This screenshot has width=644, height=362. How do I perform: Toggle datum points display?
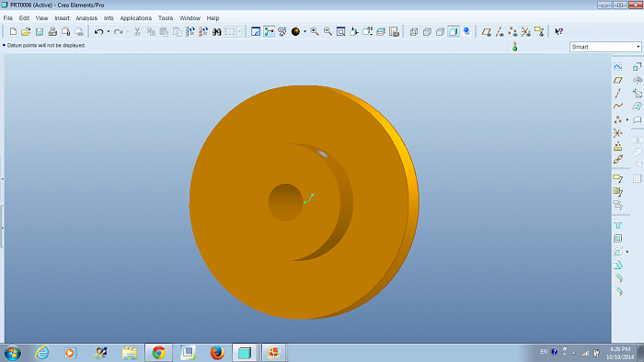pos(513,31)
